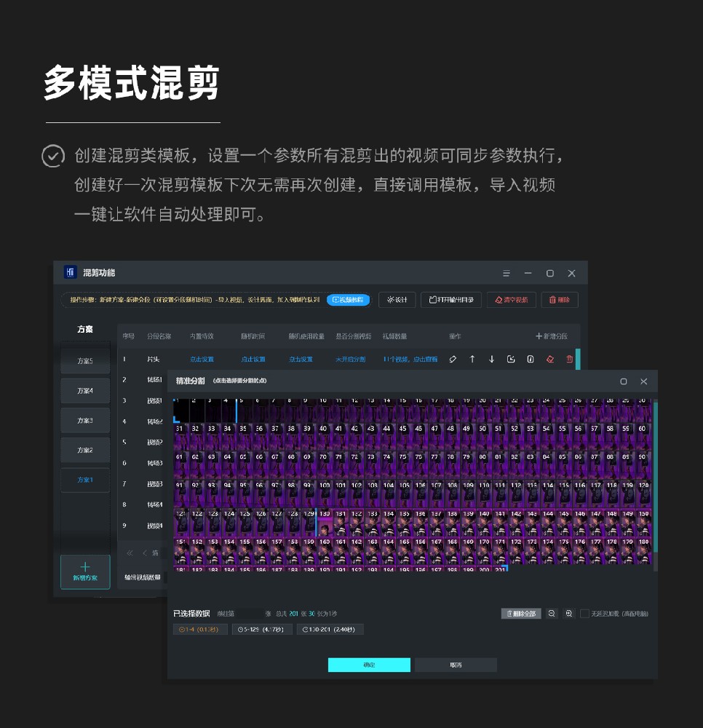
Task: Click red eraser icon in 片头 row
Action: coord(550,359)
